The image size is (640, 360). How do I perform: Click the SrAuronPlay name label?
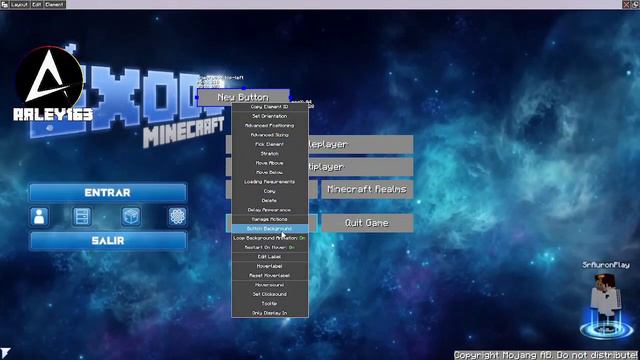click(606, 265)
